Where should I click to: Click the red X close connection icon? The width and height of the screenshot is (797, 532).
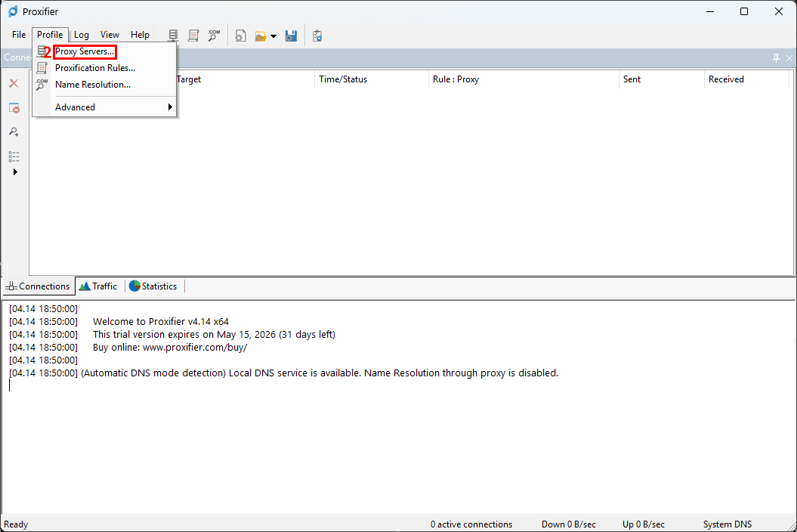14,83
